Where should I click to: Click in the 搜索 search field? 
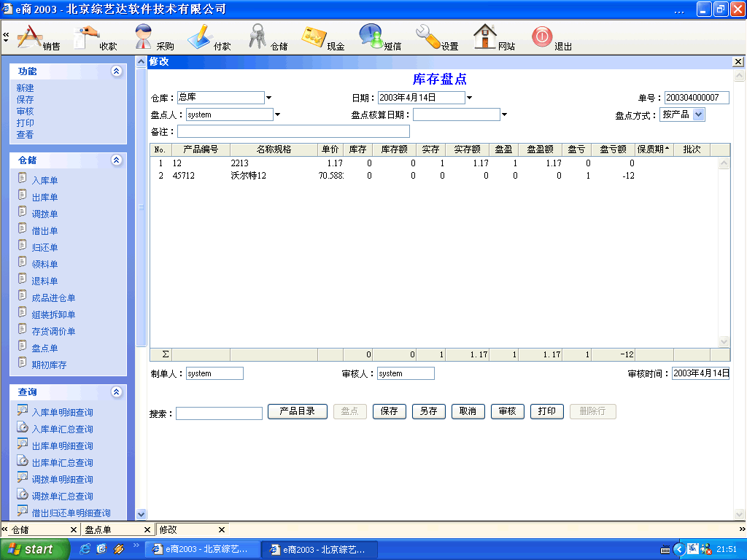pos(219,413)
